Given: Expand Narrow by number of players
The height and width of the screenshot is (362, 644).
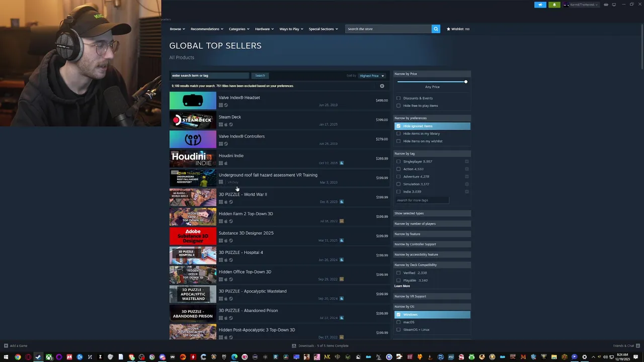Looking at the screenshot, I should tap(432, 224).
